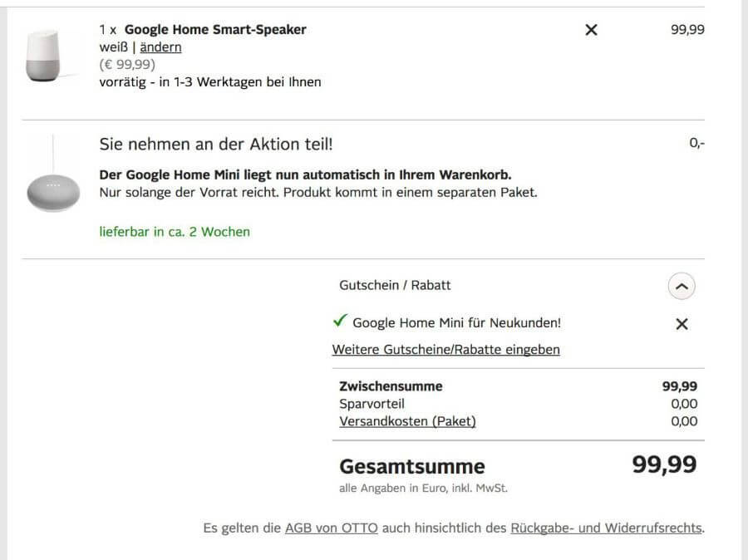Viewport: 748px width, 560px height.
Task: Click "Sie nehmen an der Aktion teil!" heading
Action: pos(215,144)
